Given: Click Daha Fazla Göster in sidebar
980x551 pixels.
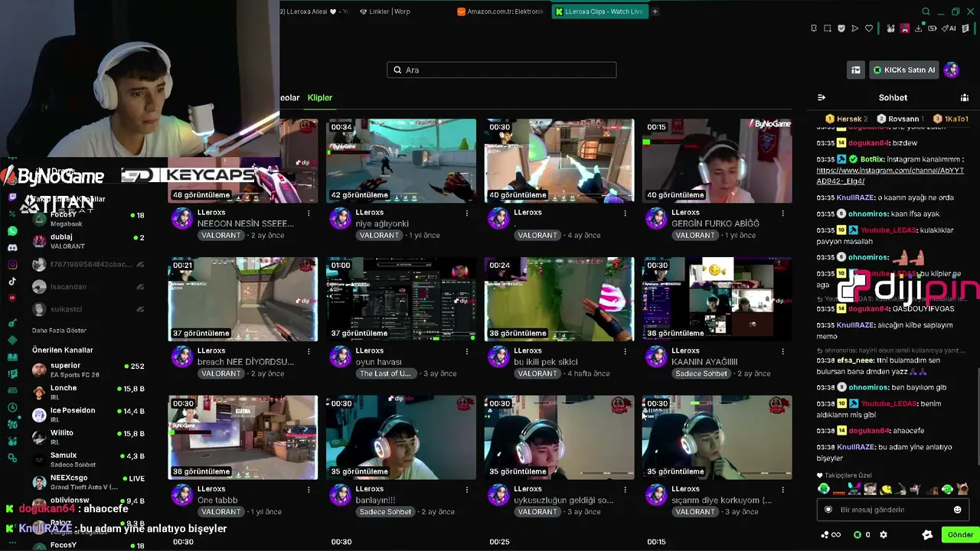Looking at the screenshot, I should click(59, 331).
